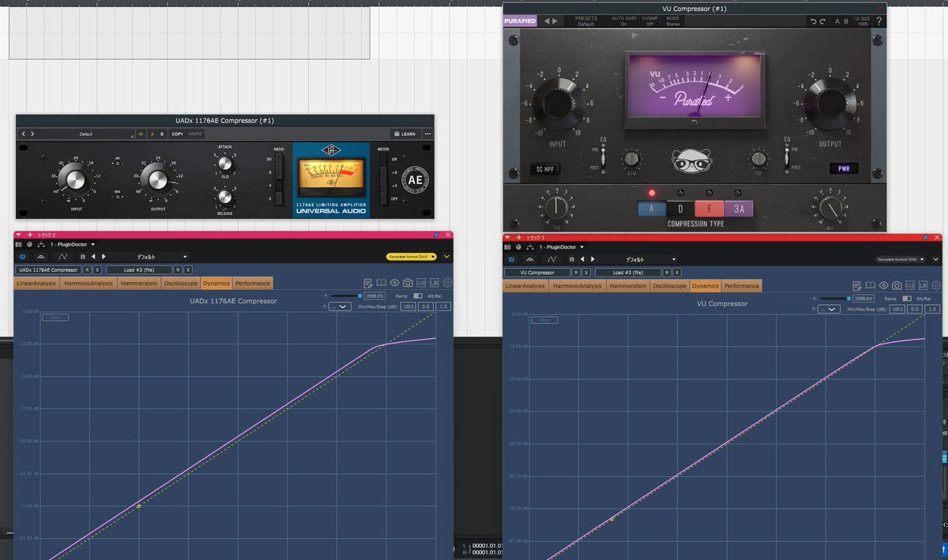This screenshot has width=948, height=560.
Task: Click back arrow in UADx 1176AE header
Action: (24, 134)
